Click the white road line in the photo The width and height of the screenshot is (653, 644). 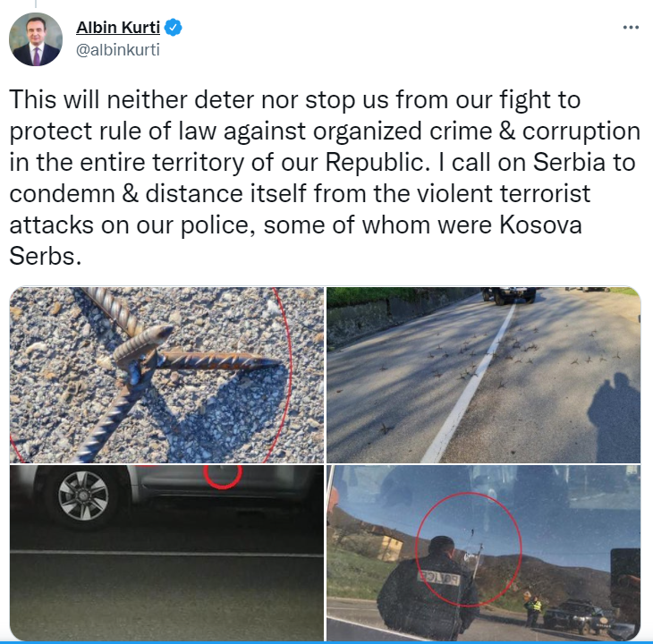(471, 384)
